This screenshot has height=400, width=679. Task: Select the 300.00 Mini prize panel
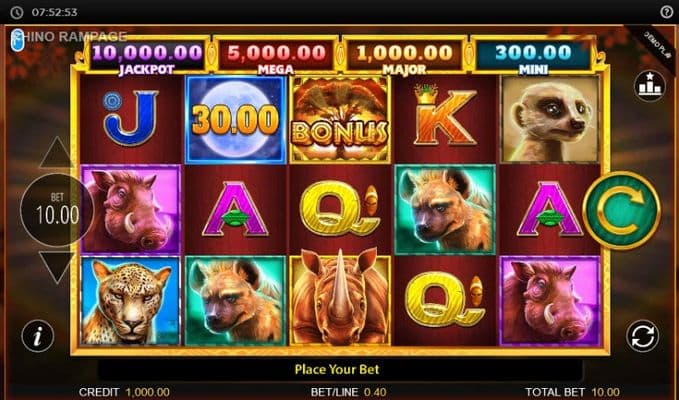point(533,56)
